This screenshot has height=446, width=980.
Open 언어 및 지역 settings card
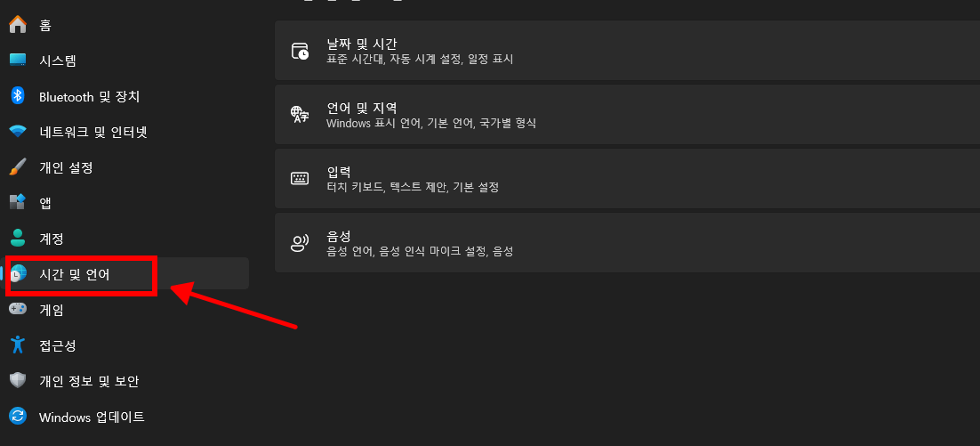coord(628,115)
